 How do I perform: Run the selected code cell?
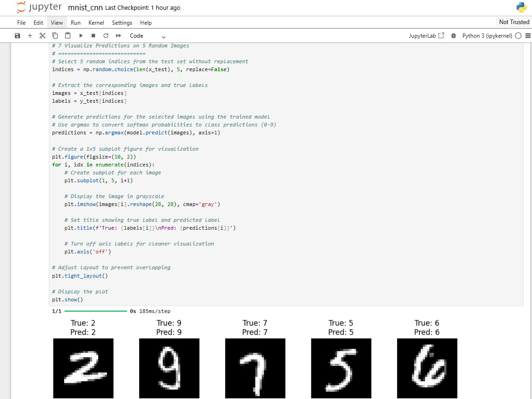click(x=81, y=35)
